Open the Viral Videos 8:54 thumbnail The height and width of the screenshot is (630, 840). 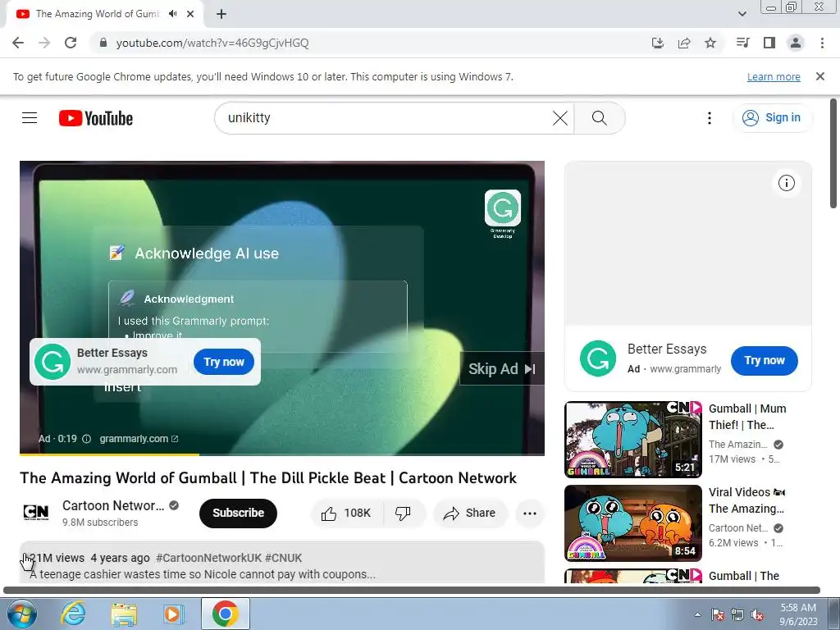[633, 523]
